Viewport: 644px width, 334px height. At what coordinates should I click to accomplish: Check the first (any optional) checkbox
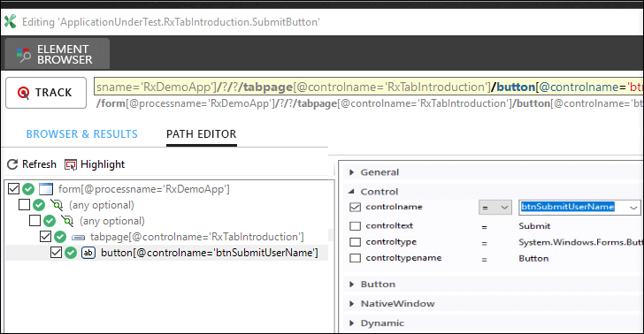click(24, 204)
